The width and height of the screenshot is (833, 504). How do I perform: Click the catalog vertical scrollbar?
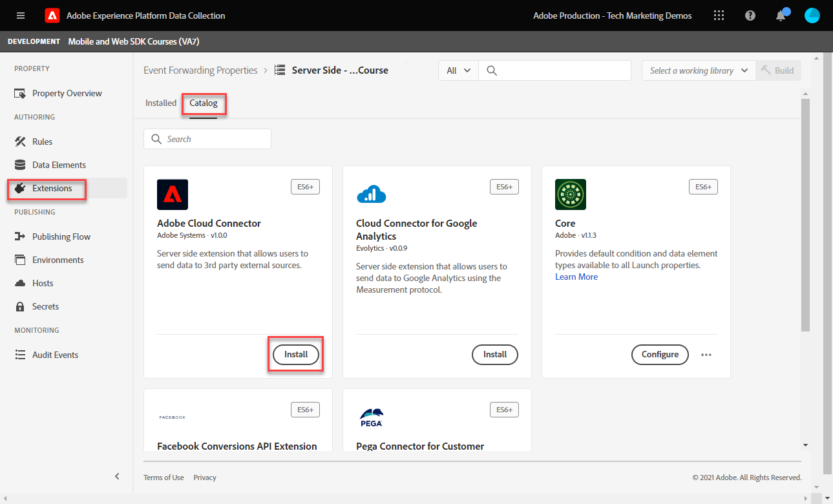(805, 215)
